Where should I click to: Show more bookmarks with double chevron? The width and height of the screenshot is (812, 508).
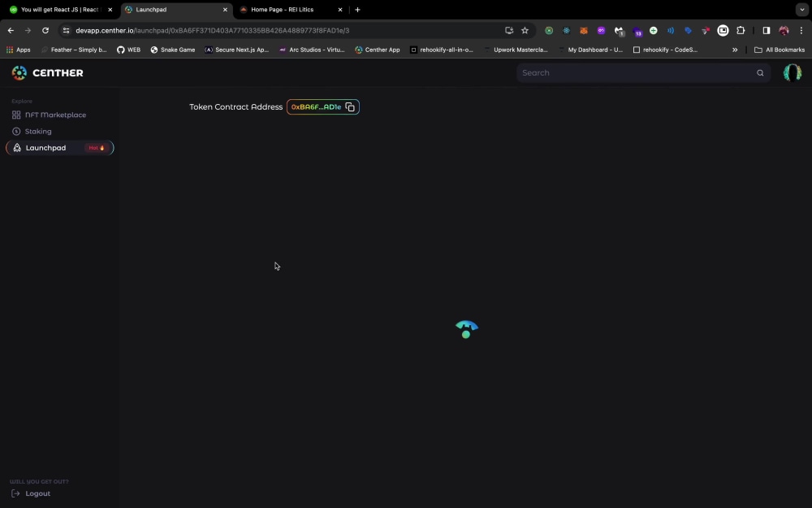tap(735, 50)
